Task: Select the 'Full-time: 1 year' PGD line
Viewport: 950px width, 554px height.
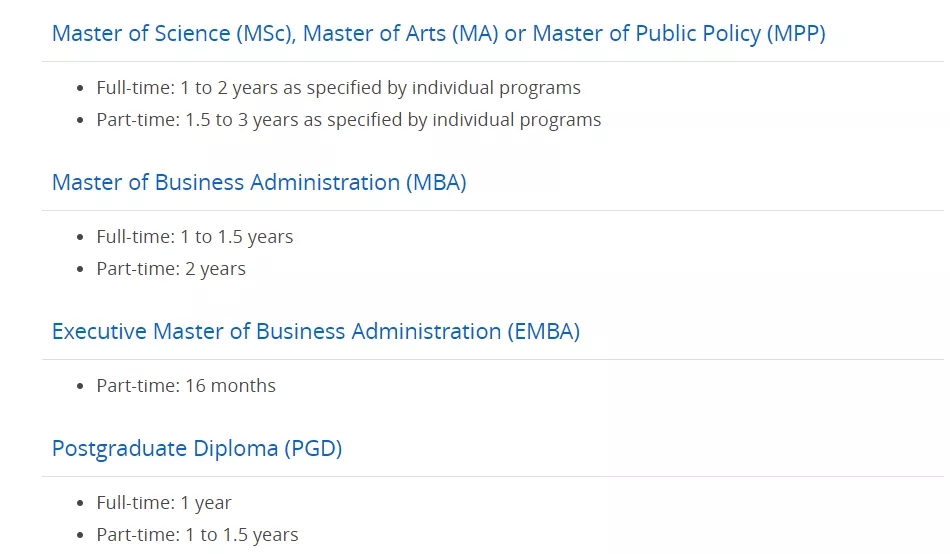Action: pos(164,503)
